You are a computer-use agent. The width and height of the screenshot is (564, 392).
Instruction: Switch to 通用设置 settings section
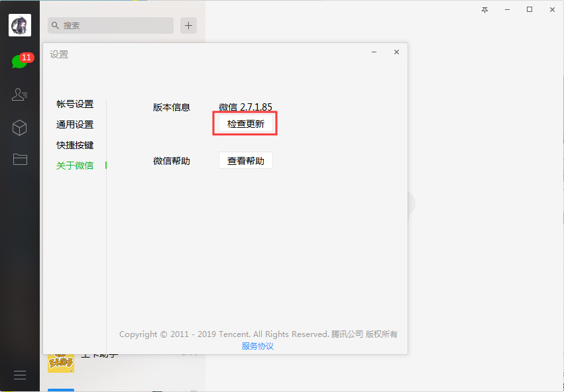point(75,124)
